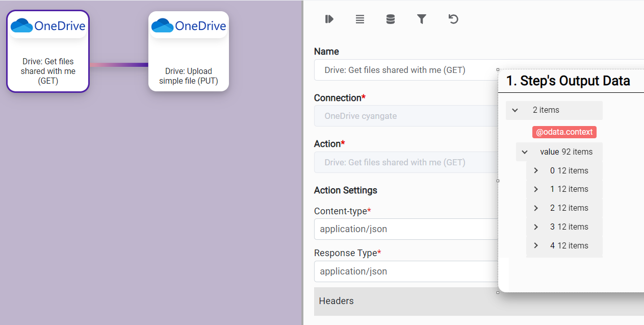Expand item 0 with 12 items
The height and width of the screenshot is (325, 644).
click(536, 171)
